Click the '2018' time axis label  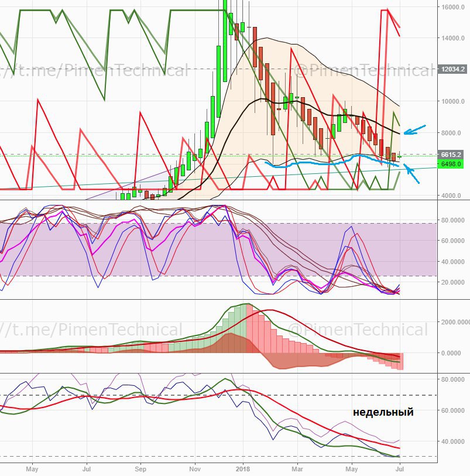243,469
